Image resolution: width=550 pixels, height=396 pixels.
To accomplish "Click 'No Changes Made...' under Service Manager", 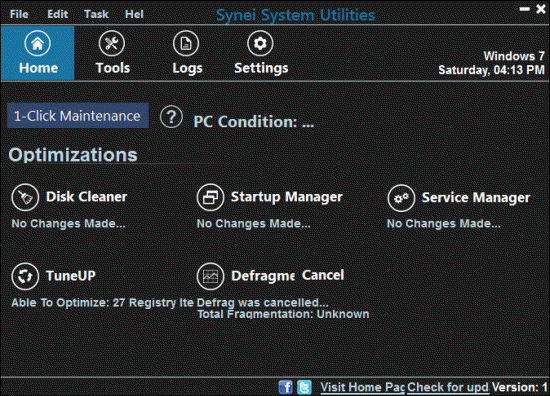I will click(444, 223).
